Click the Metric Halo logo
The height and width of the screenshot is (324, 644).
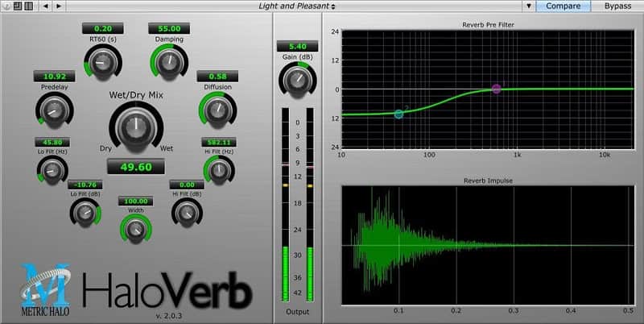pos(45,290)
